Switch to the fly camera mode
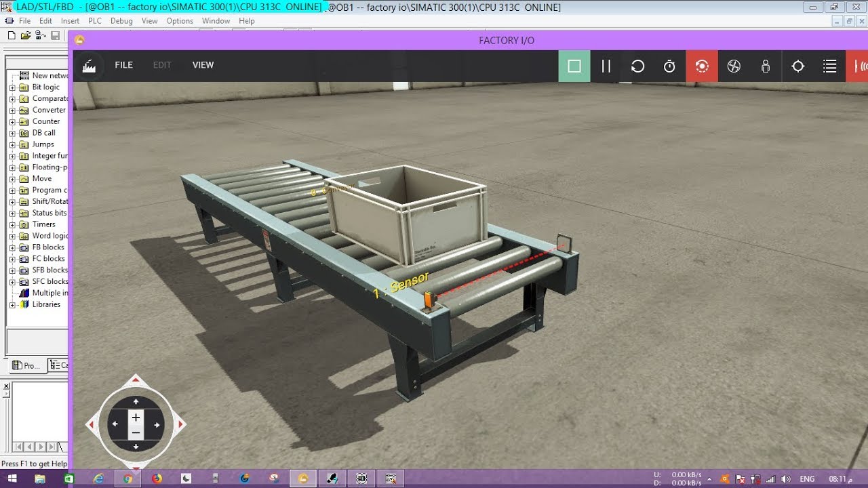This screenshot has height=488, width=868. point(733,66)
